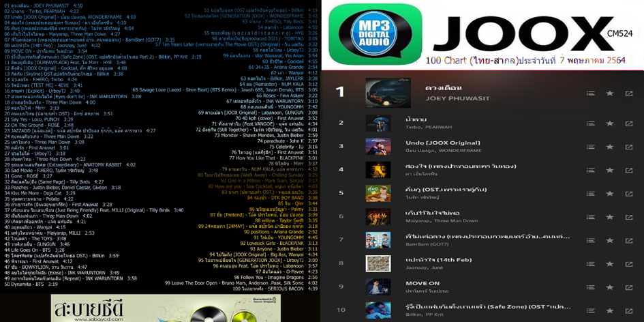Share Undo [JOOX Original] via export icon
The width and height of the screenshot is (644, 322).
pos(629,147)
